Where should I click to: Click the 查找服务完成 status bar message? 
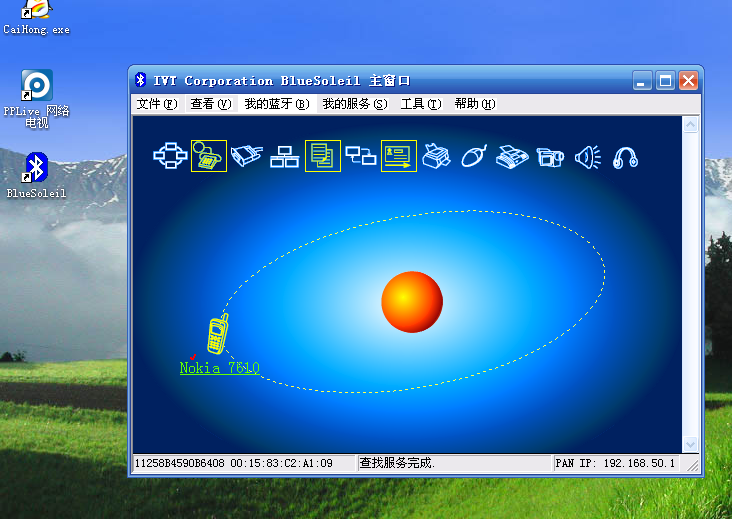pyautogui.click(x=397, y=463)
